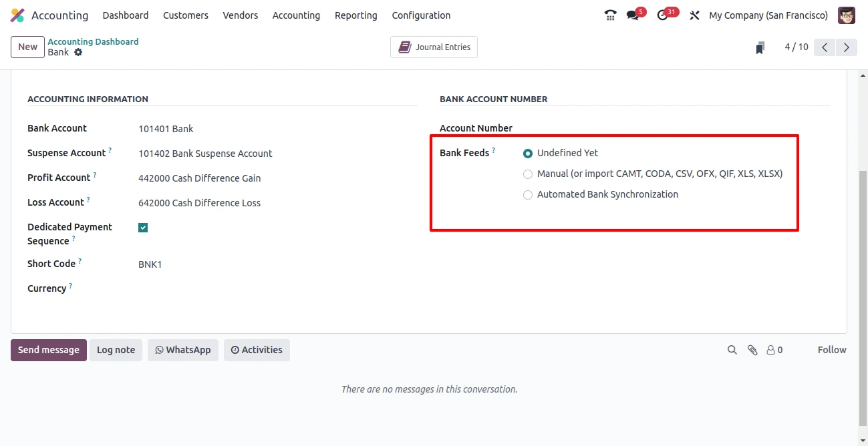Image resolution: width=868 pixels, height=446 pixels.
Task: Click the WhatsApp button
Action: point(183,350)
